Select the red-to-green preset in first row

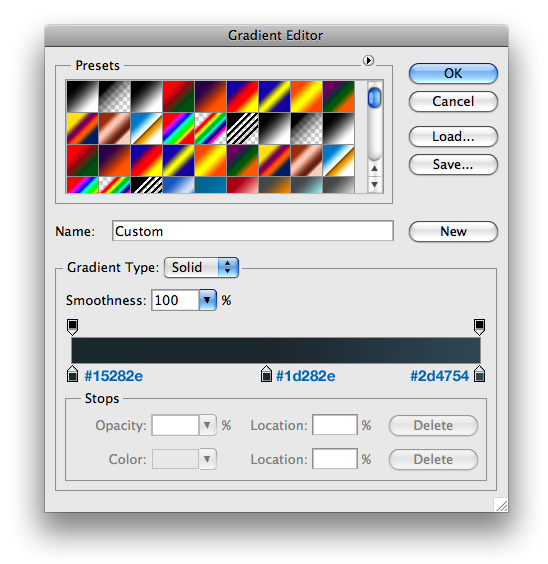coord(178,96)
